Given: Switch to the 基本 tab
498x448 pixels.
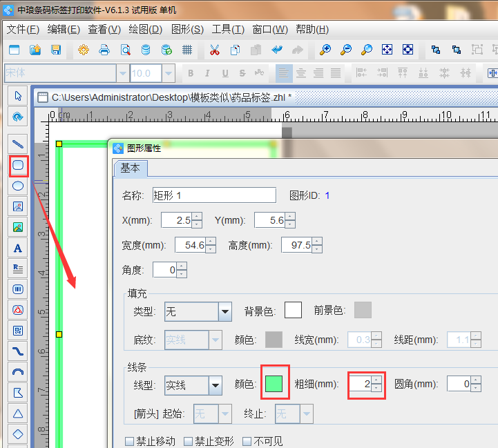Looking at the screenshot, I should 130,168.
